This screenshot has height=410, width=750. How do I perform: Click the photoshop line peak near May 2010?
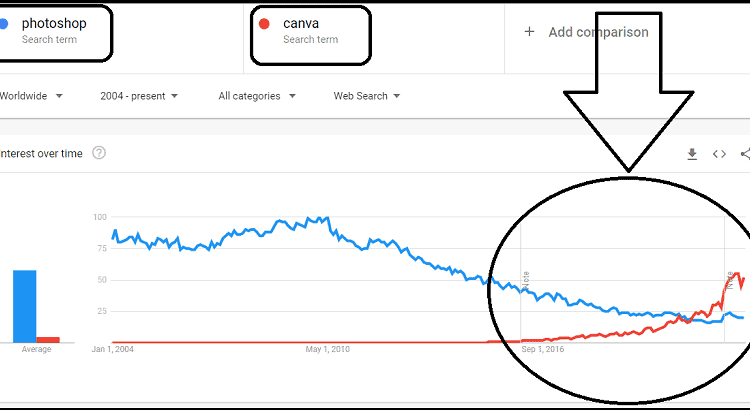pyautogui.click(x=327, y=219)
